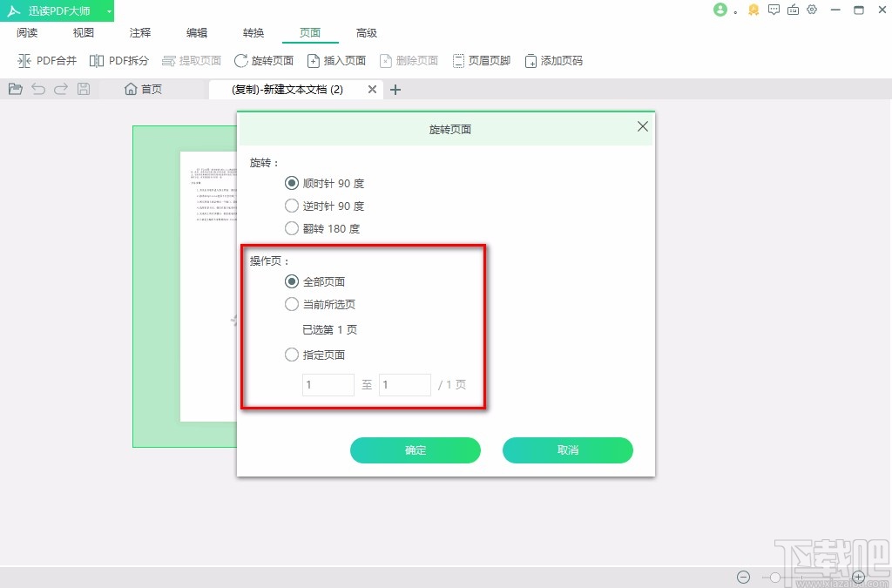The width and height of the screenshot is (892, 588).
Task: Click the undo arrow icon
Action: click(x=37, y=88)
